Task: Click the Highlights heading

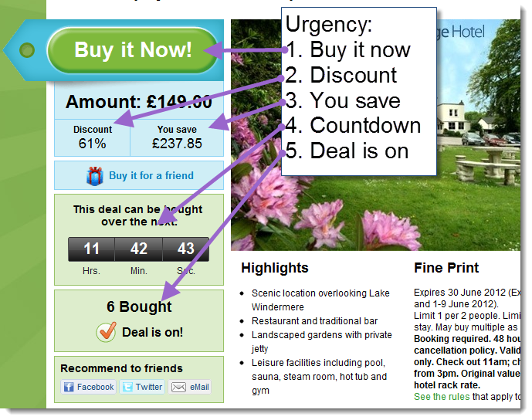Action: click(274, 268)
